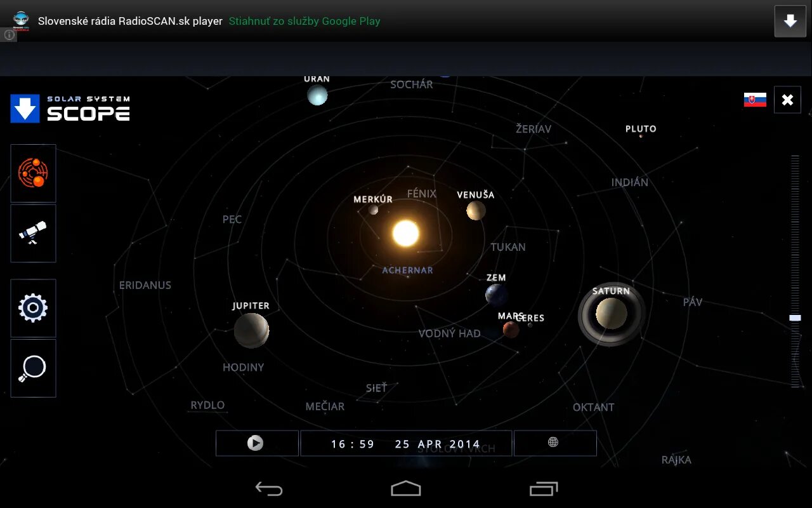Click the ŽERIAV constellation label
Viewport: 812px width, 508px height.
[x=534, y=128]
